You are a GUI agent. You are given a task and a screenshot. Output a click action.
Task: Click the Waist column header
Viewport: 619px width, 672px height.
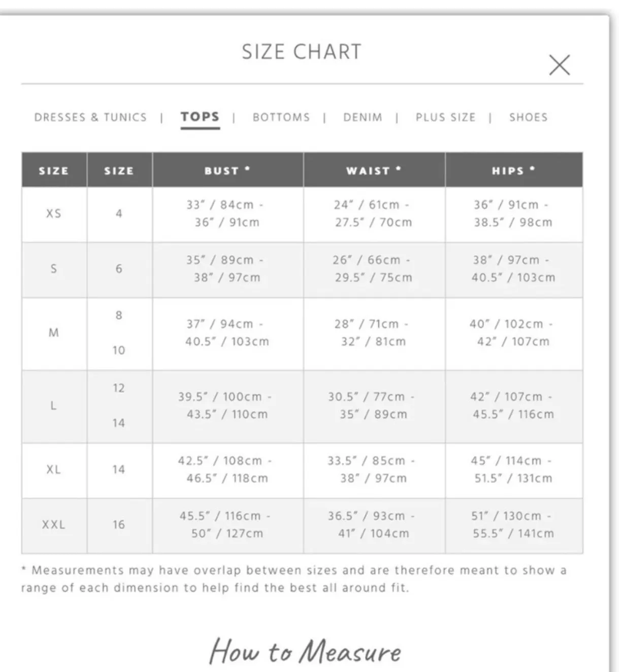[374, 170]
